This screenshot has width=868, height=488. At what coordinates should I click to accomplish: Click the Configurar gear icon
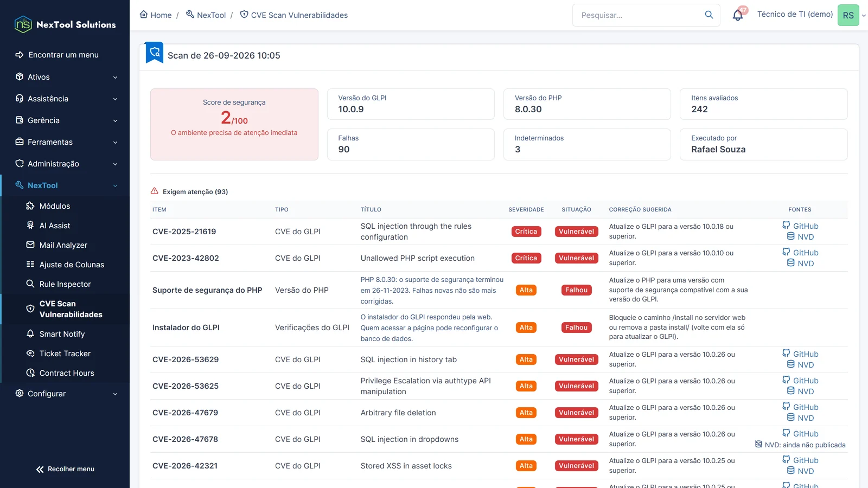[20, 394]
